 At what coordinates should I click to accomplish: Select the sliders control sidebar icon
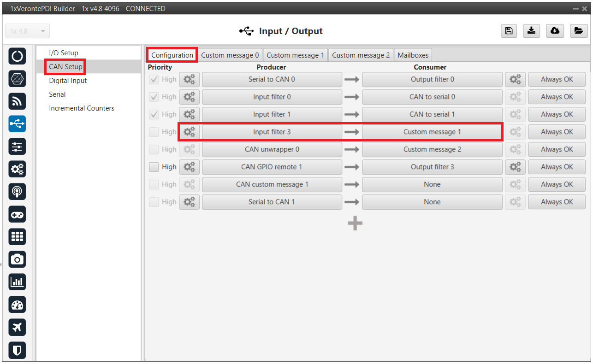(x=17, y=147)
